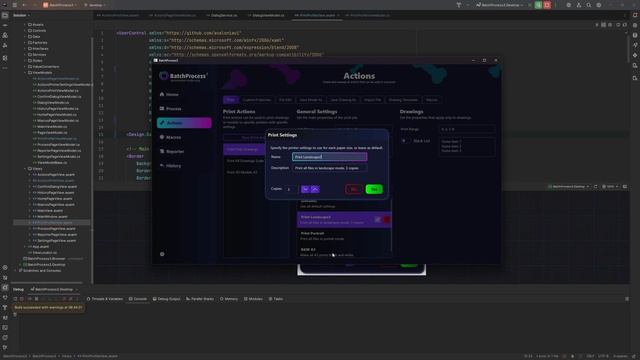
Task: Select ViewLocator.cs in solution tree
Action: [45, 253]
